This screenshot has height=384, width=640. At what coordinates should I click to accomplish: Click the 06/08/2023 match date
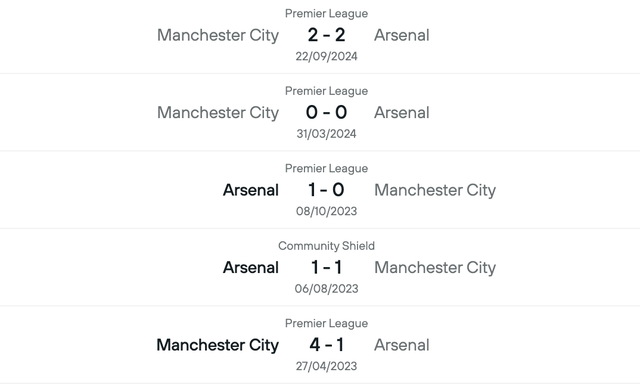(x=326, y=289)
